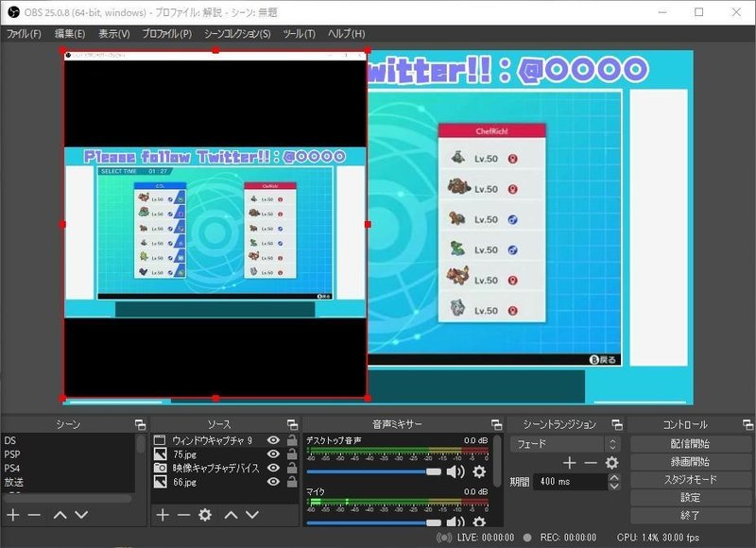Open the 編集(E) menu
756x548 pixels.
(x=70, y=34)
